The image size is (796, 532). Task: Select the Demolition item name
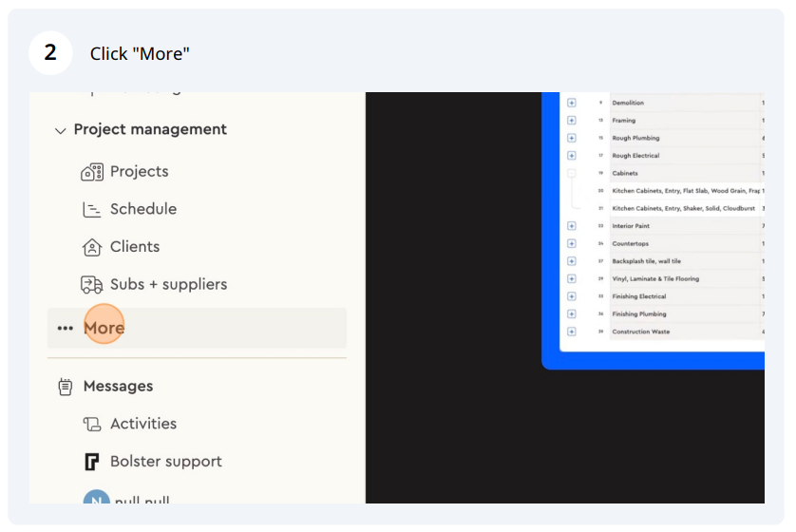[628, 103]
